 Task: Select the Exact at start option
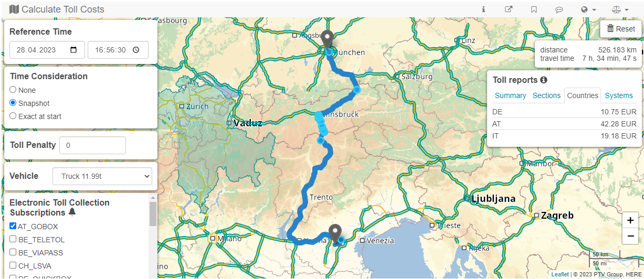(x=13, y=116)
